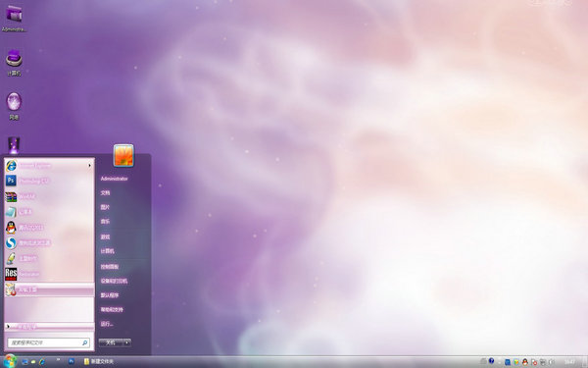Click the user account flower picture
The width and height of the screenshot is (588, 368).
[x=123, y=155]
